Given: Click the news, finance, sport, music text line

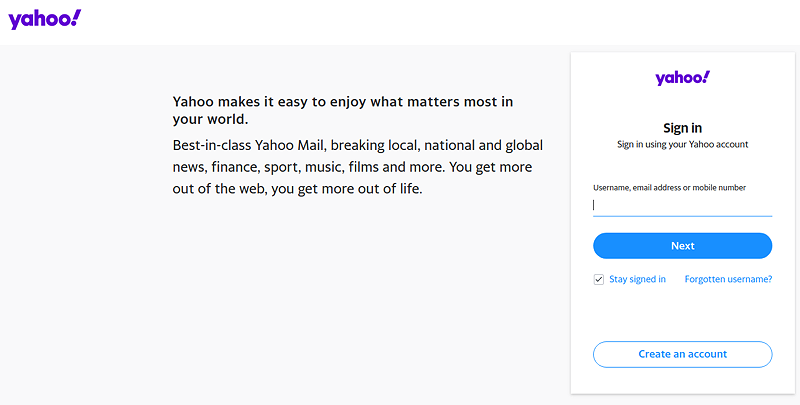Looking at the screenshot, I should pos(352,167).
